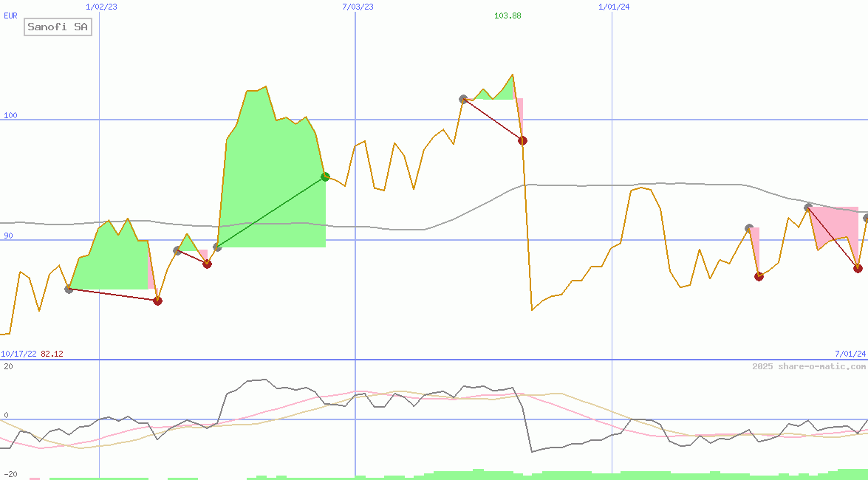The height and width of the screenshot is (480, 868).
Task: Click the Sanofi SA title box
Action: (58, 27)
